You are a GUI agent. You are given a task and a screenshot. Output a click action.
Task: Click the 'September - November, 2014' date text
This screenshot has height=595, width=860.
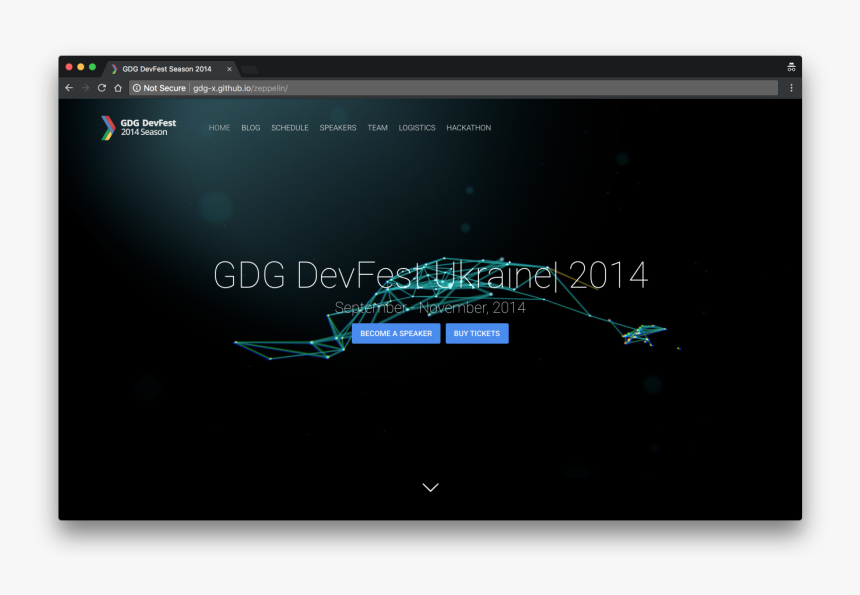(430, 308)
